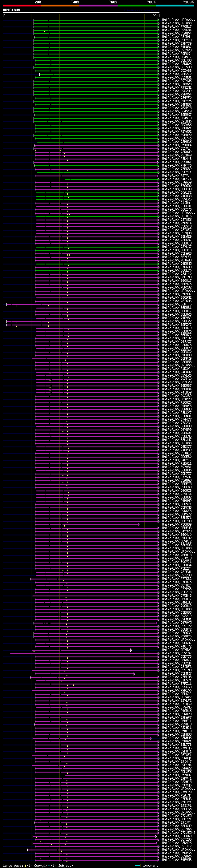Select the UniRef100_B6H310 label
197x868 pixels.
click(x=177, y=250)
